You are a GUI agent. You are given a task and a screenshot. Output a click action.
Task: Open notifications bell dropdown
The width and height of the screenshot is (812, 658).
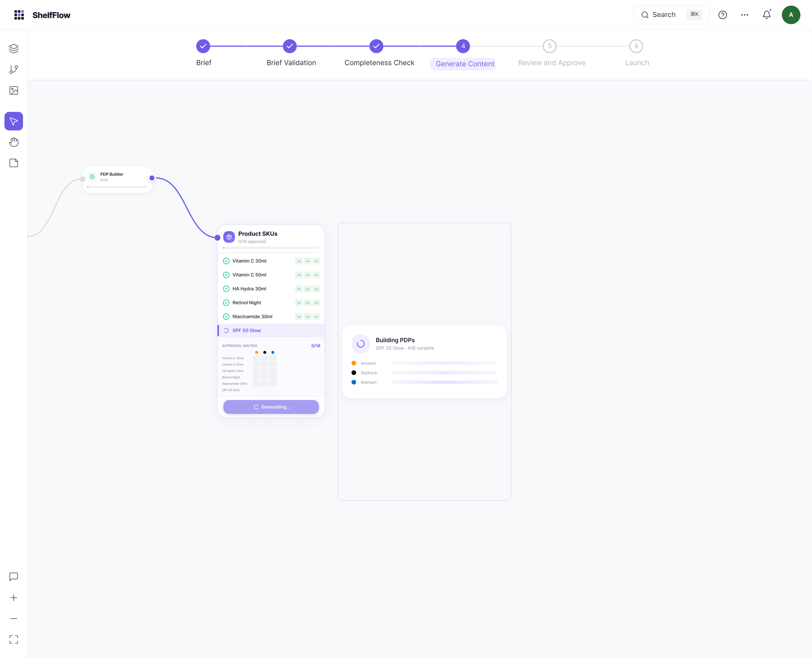[x=766, y=15]
